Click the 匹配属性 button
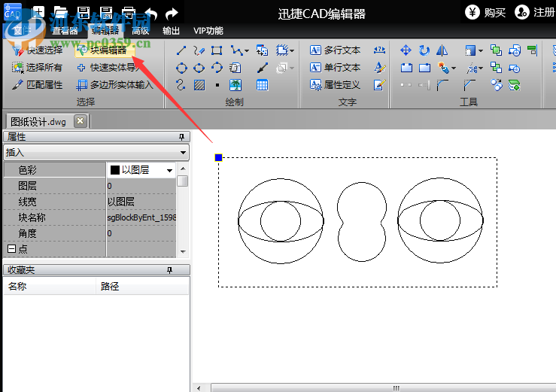 click(x=38, y=85)
